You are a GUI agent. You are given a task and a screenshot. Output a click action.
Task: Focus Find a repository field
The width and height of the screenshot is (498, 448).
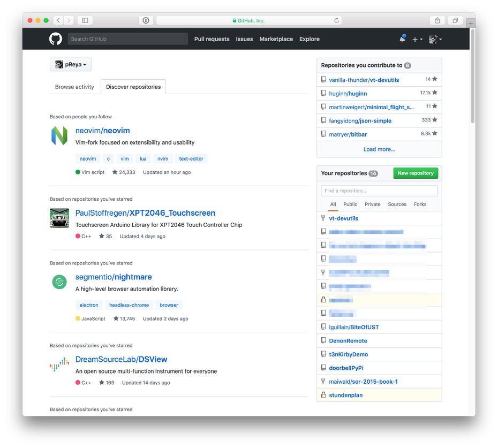pos(379,191)
